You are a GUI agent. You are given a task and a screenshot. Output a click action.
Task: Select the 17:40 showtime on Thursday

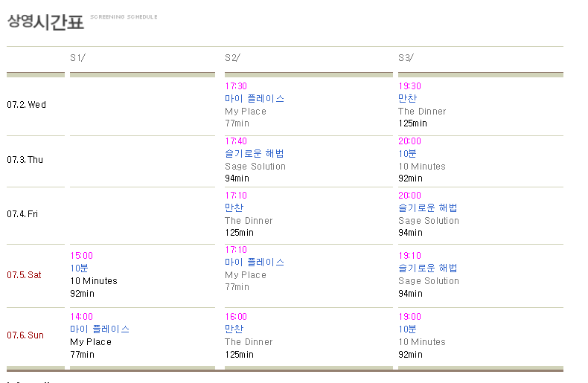(236, 141)
